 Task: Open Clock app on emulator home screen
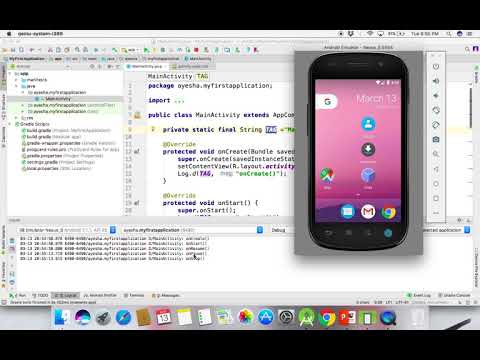click(368, 175)
